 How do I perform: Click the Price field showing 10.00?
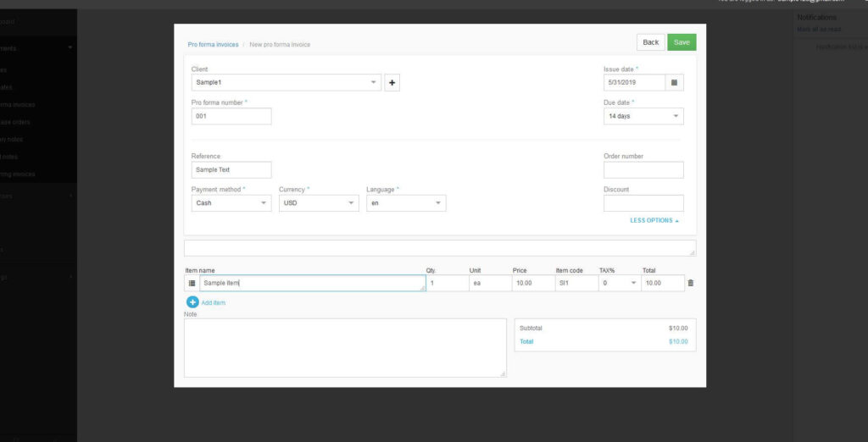click(x=534, y=283)
